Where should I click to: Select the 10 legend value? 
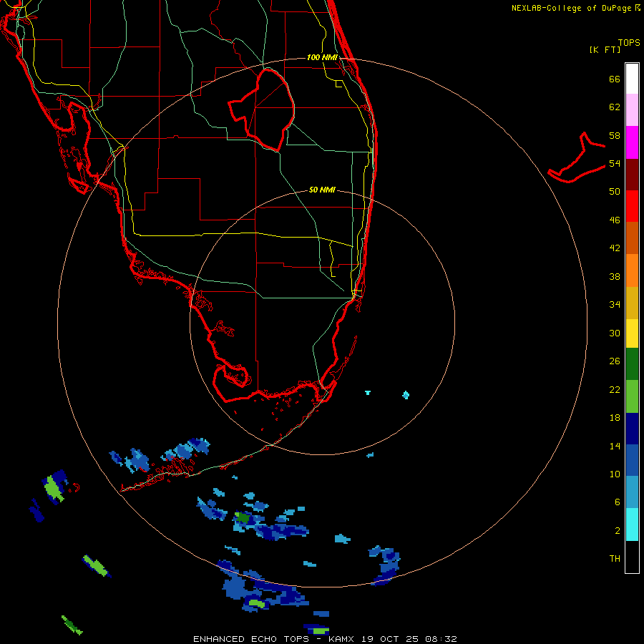point(615,474)
